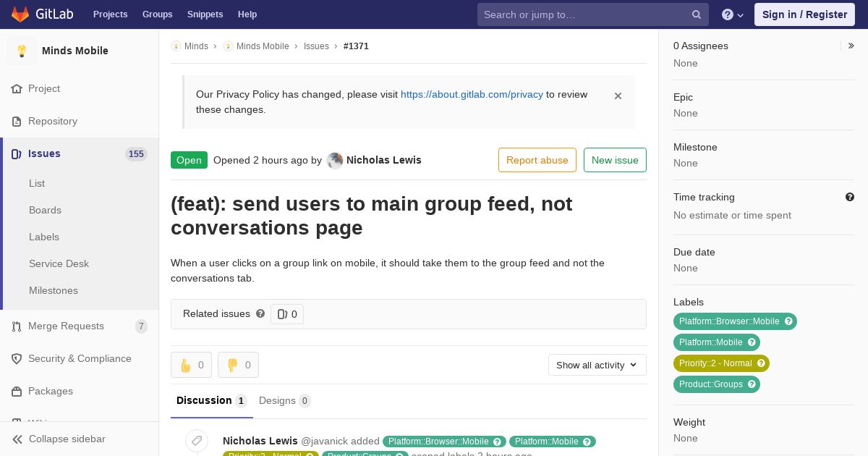Open Project in sidebar

click(80, 88)
